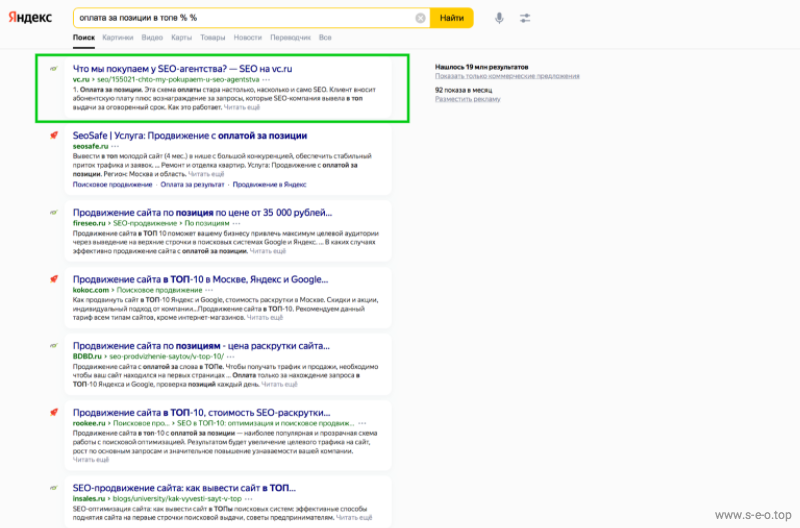The image size is (800, 528).
Task: Click 'Поисковое продвижение' breadcrumb under kokoc.com
Action: point(159,290)
